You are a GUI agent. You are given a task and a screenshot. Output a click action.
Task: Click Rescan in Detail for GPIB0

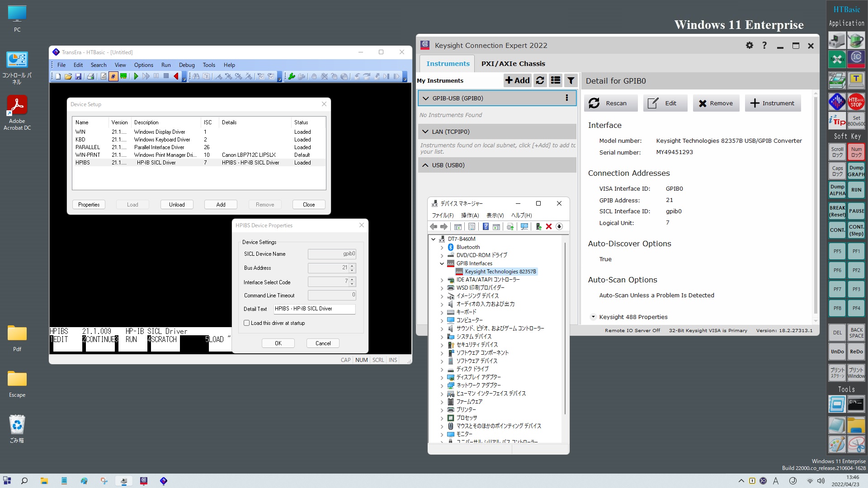(610, 103)
